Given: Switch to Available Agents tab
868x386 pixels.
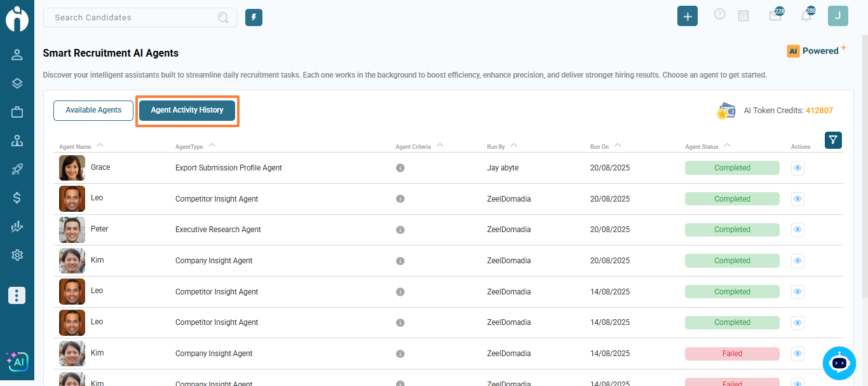Looking at the screenshot, I should [x=93, y=110].
